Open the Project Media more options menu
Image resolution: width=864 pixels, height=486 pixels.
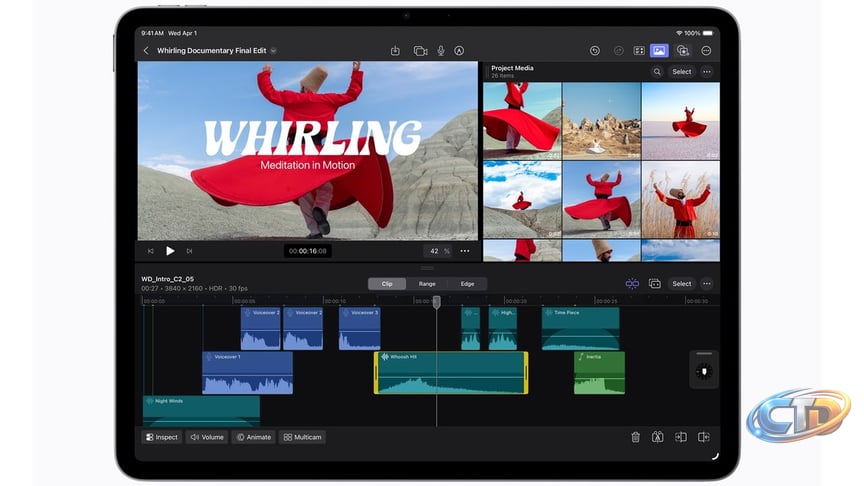pyautogui.click(x=707, y=72)
